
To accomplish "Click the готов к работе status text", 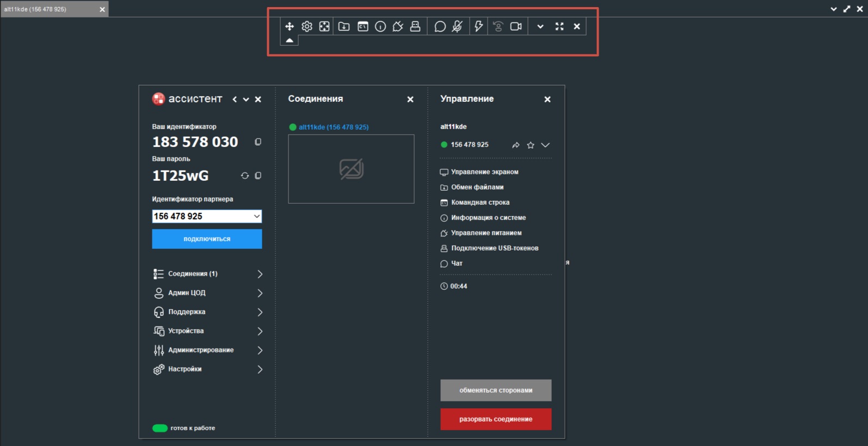I will (x=193, y=428).
